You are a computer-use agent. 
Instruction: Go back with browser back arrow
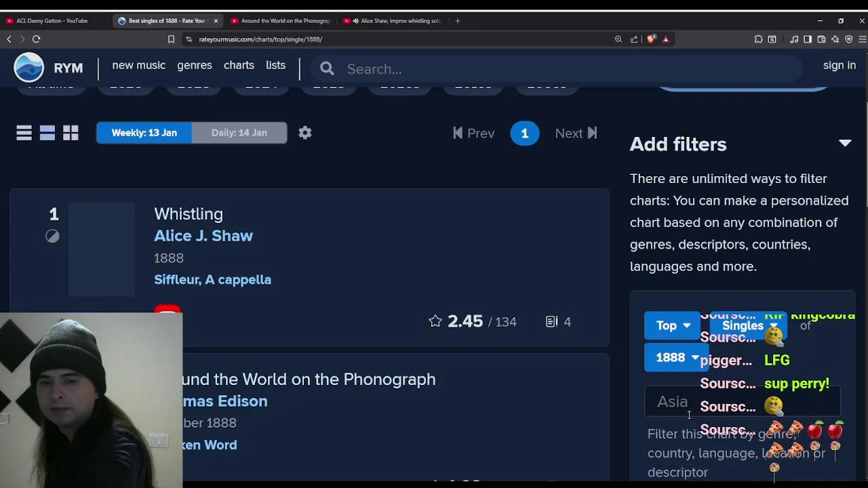click(9, 39)
